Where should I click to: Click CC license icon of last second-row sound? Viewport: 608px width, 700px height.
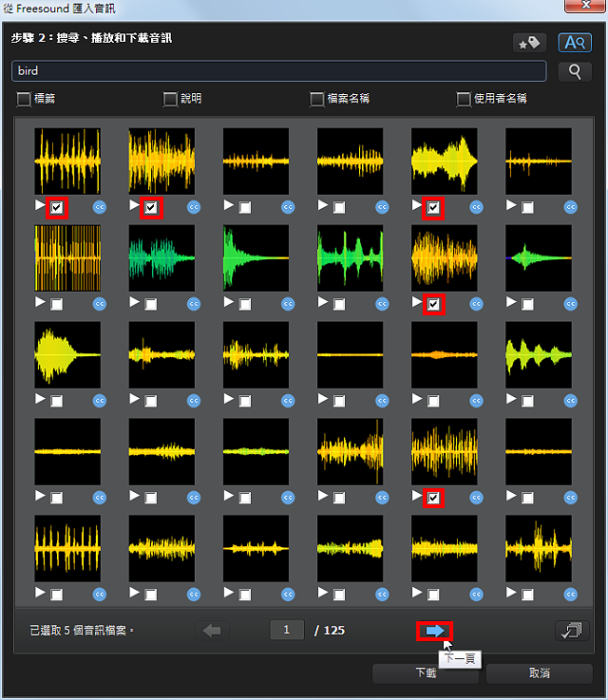[571, 304]
